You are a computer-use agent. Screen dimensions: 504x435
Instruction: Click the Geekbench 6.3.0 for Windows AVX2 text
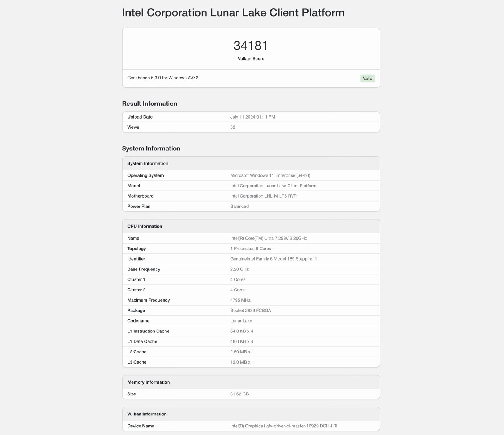163,78
